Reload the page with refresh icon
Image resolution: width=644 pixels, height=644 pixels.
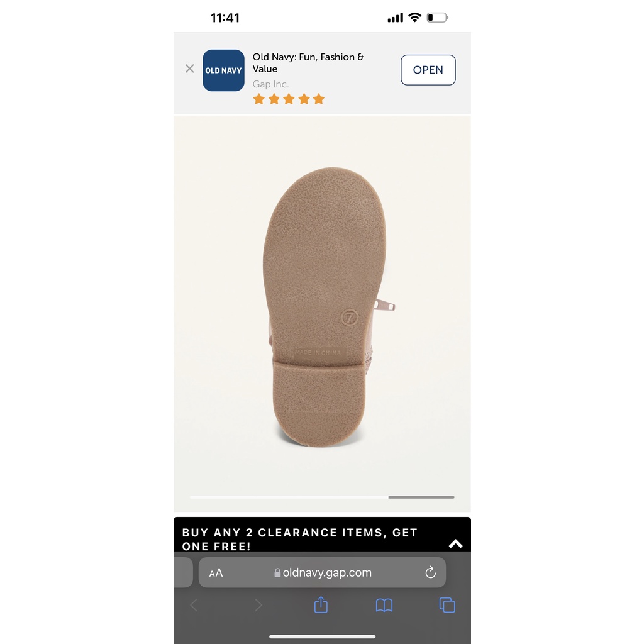(x=430, y=572)
